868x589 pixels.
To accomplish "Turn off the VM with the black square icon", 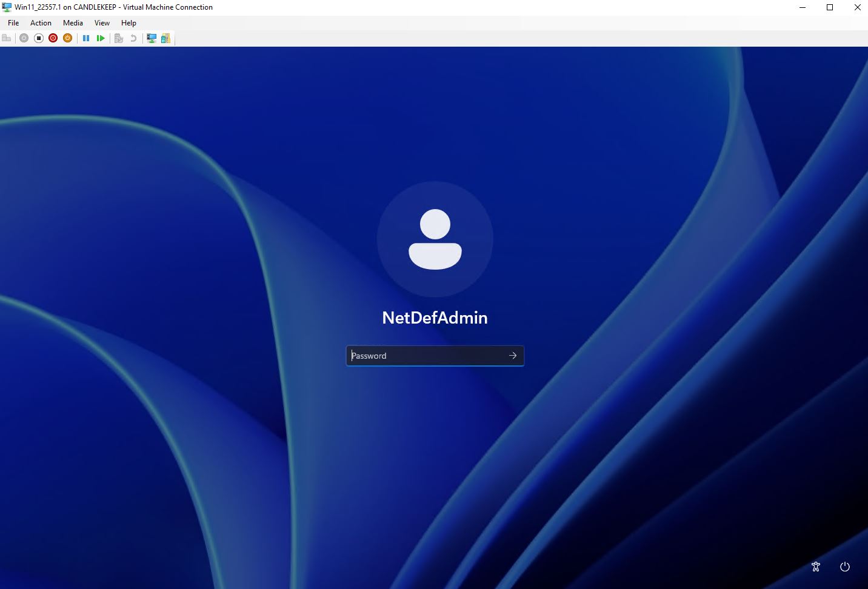I will pyautogui.click(x=38, y=38).
